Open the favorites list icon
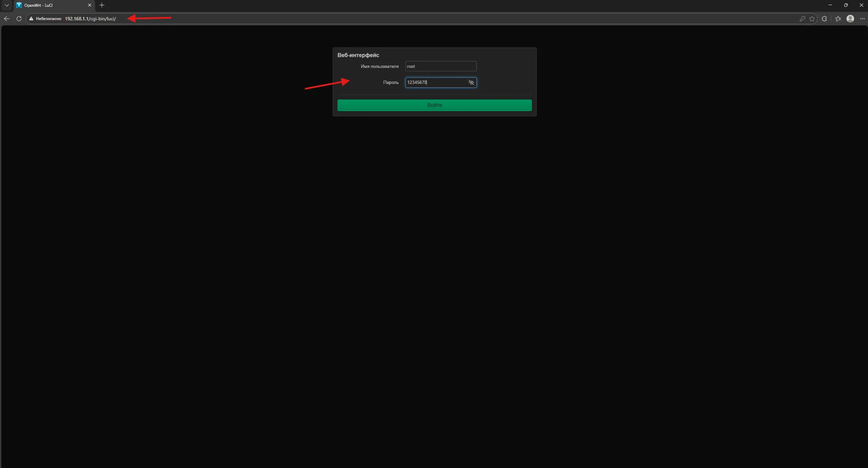Viewport: 868px width, 468px height. click(x=838, y=19)
